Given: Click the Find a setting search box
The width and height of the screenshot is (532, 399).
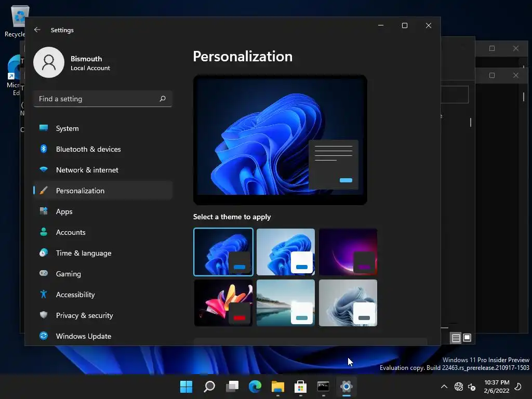Looking at the screenshot, I should (x=103, y=99).
